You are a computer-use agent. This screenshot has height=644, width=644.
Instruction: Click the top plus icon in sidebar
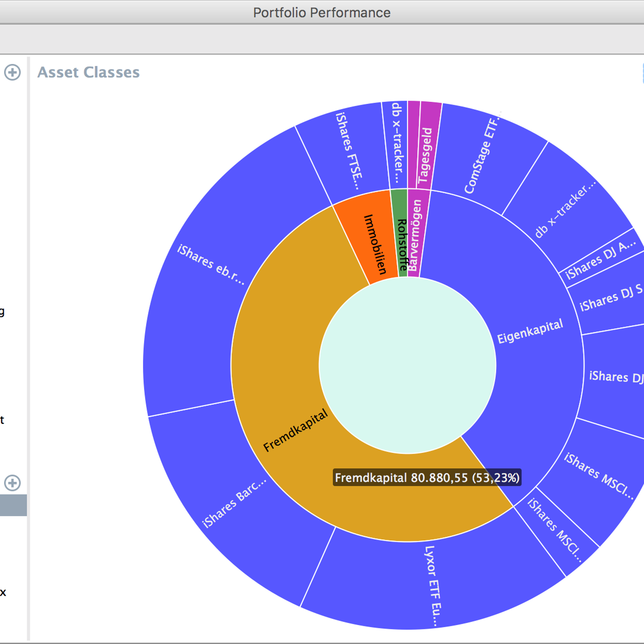(x=12, y=72)
